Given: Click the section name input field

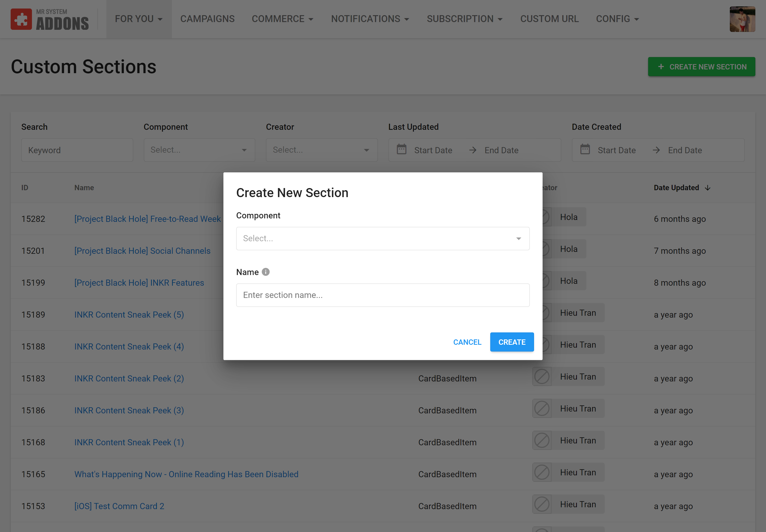Looking at the screenshot, I should [382, 295].
